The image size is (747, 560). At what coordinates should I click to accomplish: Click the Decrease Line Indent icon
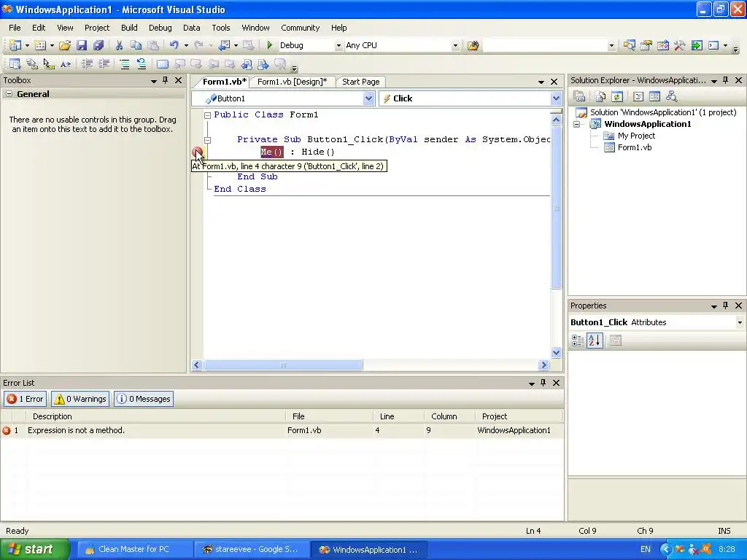coord(88,64)
